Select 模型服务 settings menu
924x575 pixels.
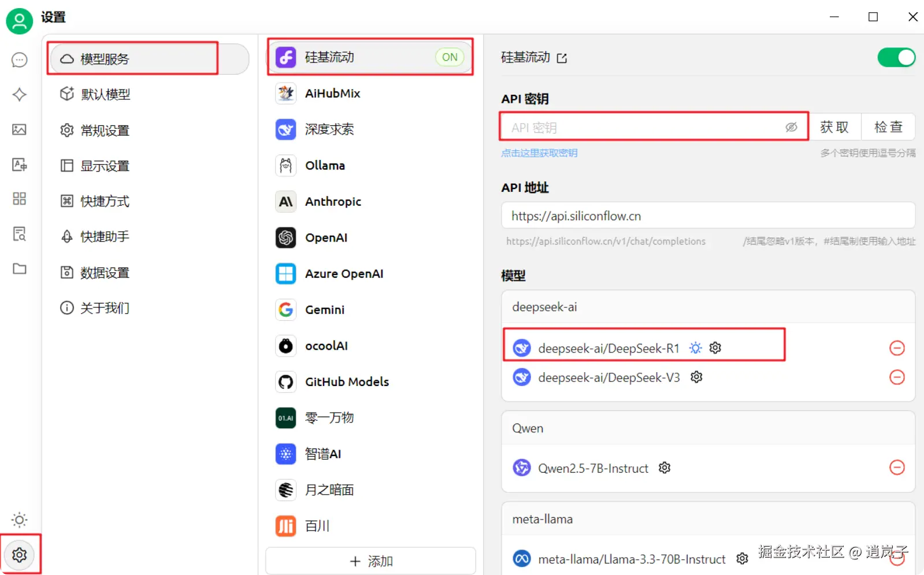point(150,59)
